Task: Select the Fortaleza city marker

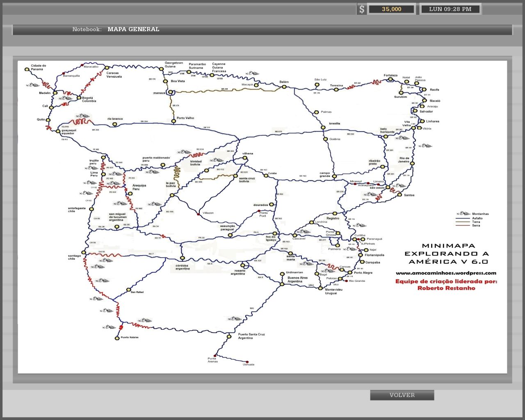Action: (390, 80)
